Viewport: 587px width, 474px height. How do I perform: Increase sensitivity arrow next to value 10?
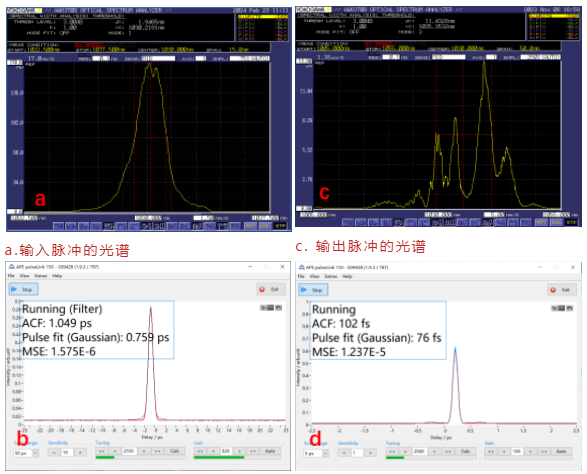point(80,453)
